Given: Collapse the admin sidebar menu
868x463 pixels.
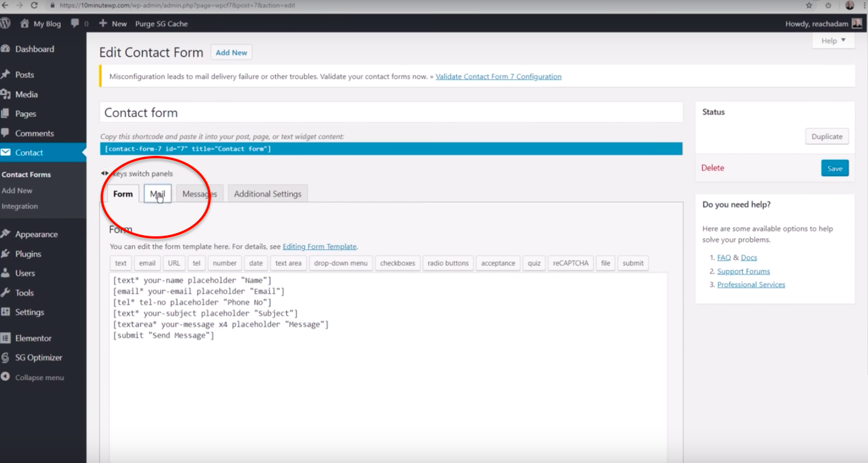Looking at the screenshot, I should tap(39, 378).
